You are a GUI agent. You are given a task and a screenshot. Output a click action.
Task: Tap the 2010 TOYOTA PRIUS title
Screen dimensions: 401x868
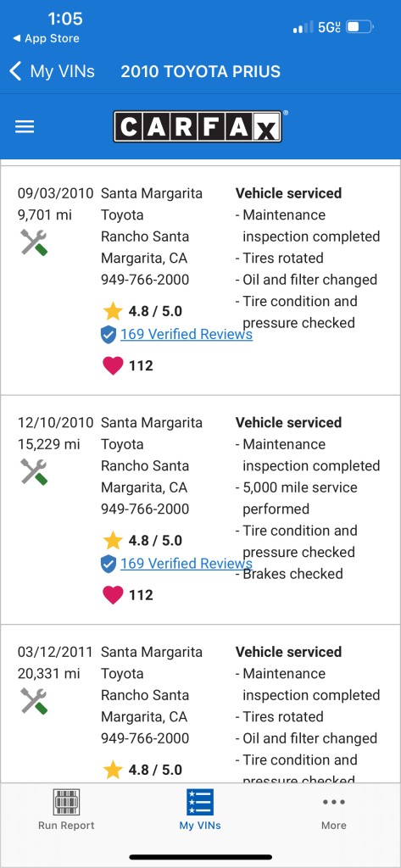click(200, 71)
